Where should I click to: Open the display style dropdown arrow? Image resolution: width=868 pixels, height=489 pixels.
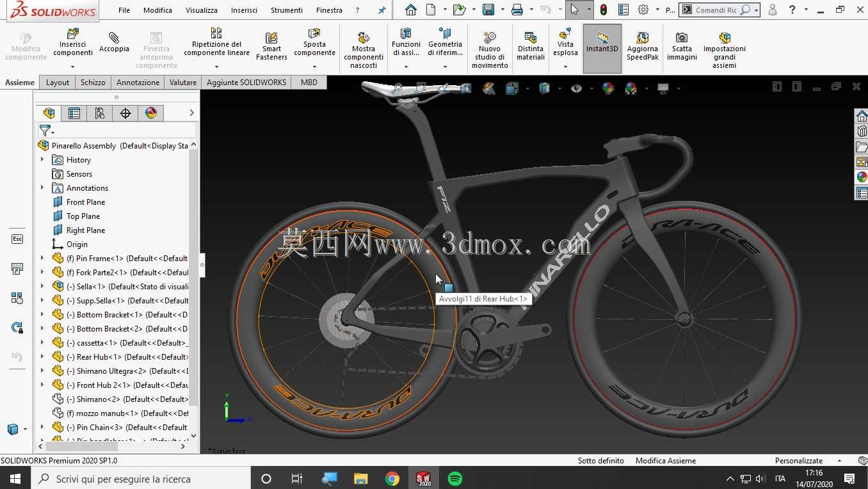tap(558, 88)
